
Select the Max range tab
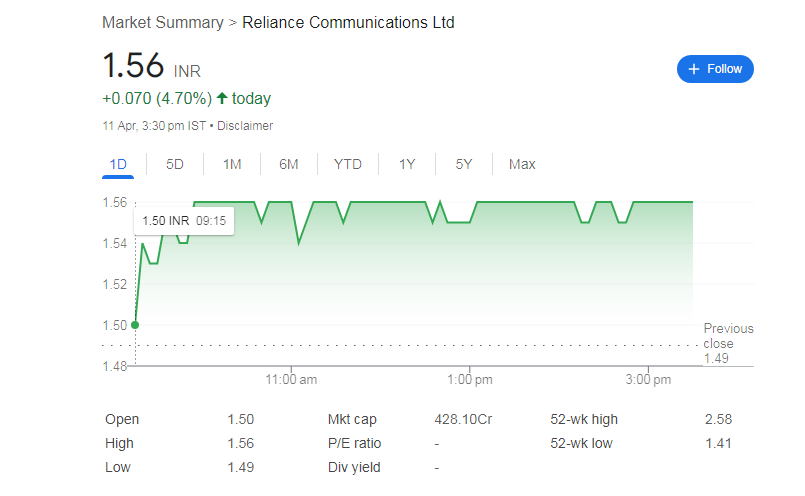coord(522,164)
